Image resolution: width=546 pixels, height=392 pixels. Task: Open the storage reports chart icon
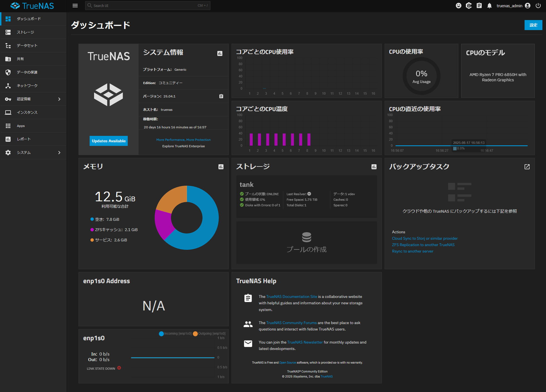[374, 167]
